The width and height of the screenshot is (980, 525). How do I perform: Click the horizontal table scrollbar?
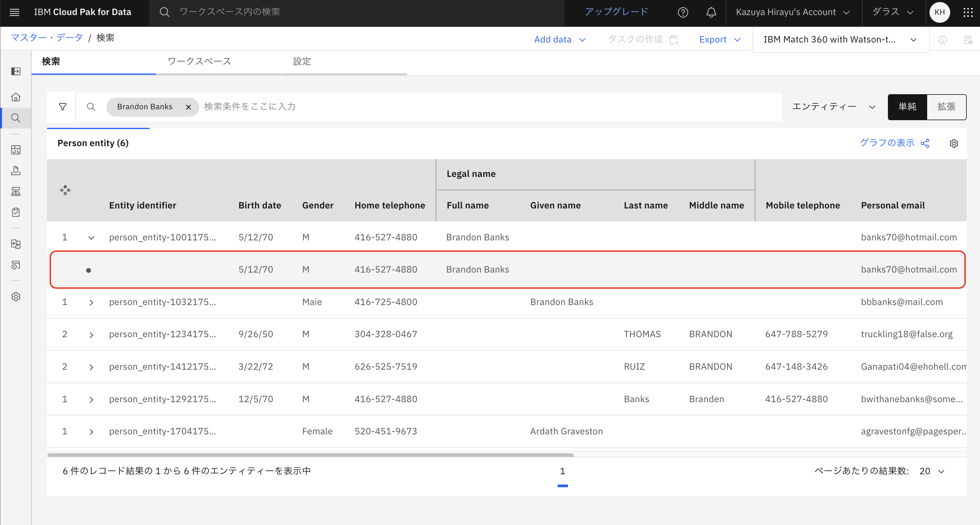(x=310, y=455)
